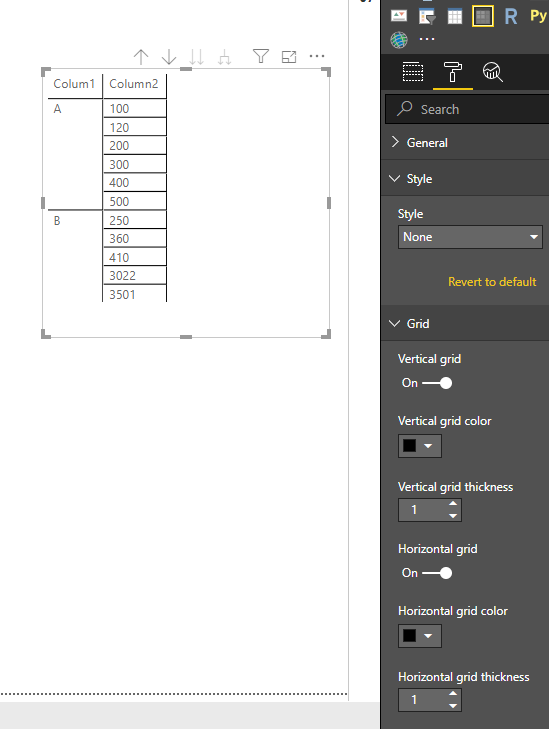Click the cell with value 410
The image size is (549, 729).
[134, 257]
